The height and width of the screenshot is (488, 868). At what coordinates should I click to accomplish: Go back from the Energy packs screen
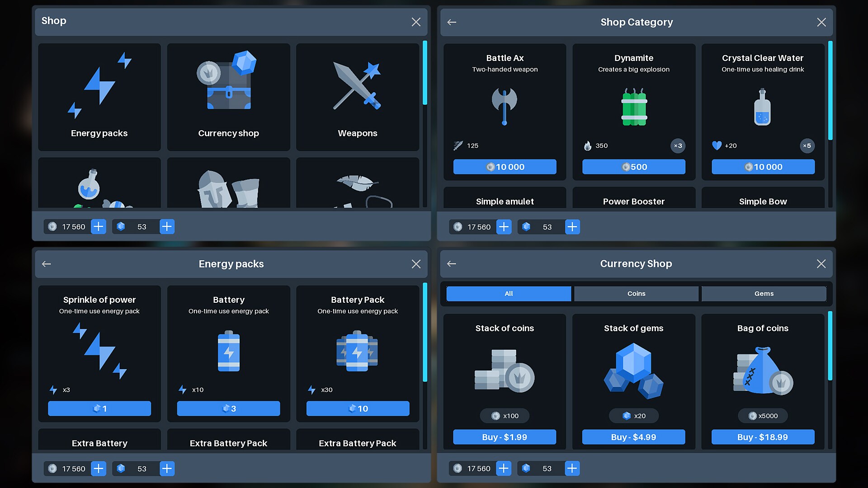(46, 264)
